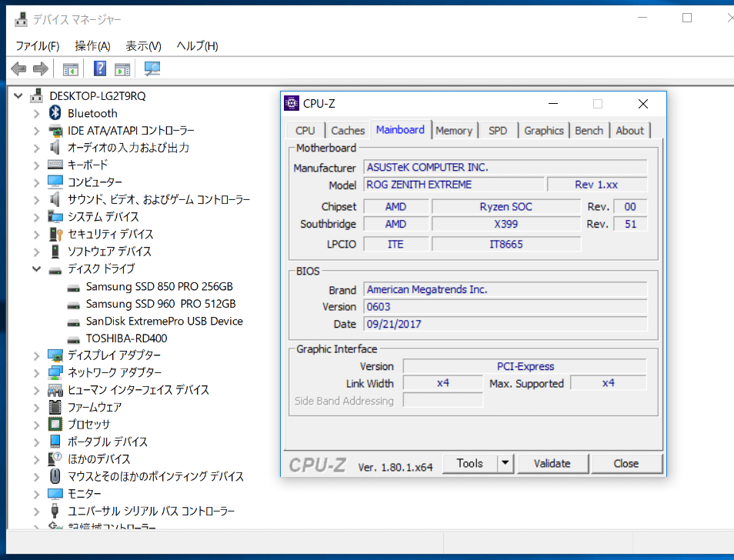This screenshot has height=560, width=734.
Task: Click the USB controllers (ユニバーサル シリアル バス) icon
Action: (55, 511)
